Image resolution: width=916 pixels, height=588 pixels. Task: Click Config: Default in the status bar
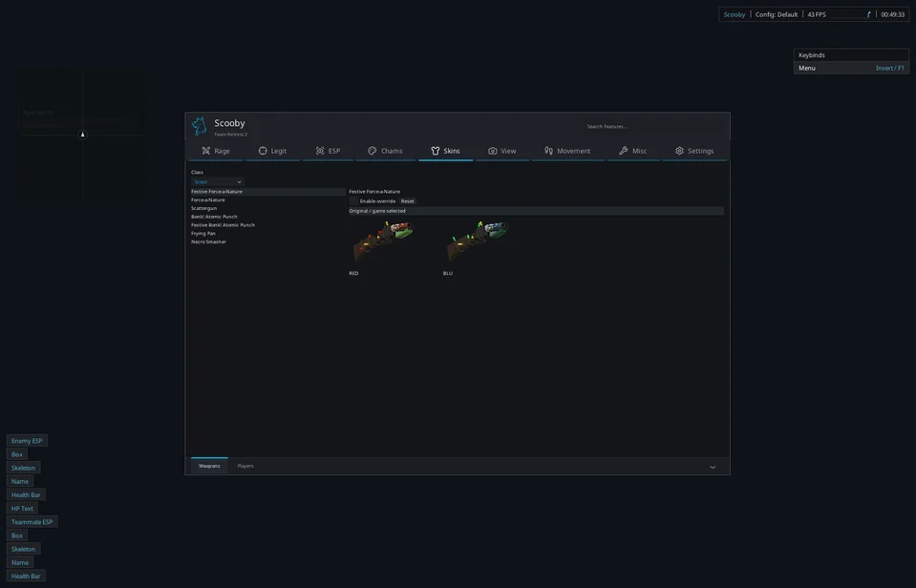777,14
